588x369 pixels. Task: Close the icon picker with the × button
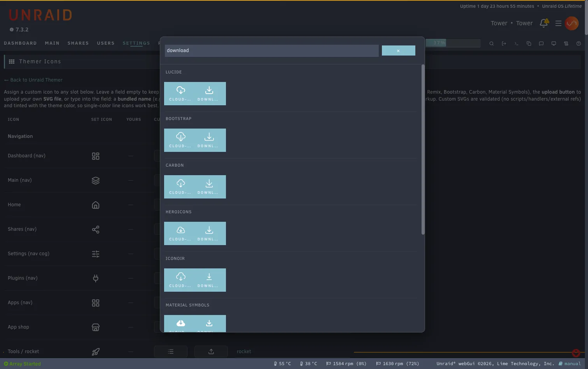click(x=399, y=50)
